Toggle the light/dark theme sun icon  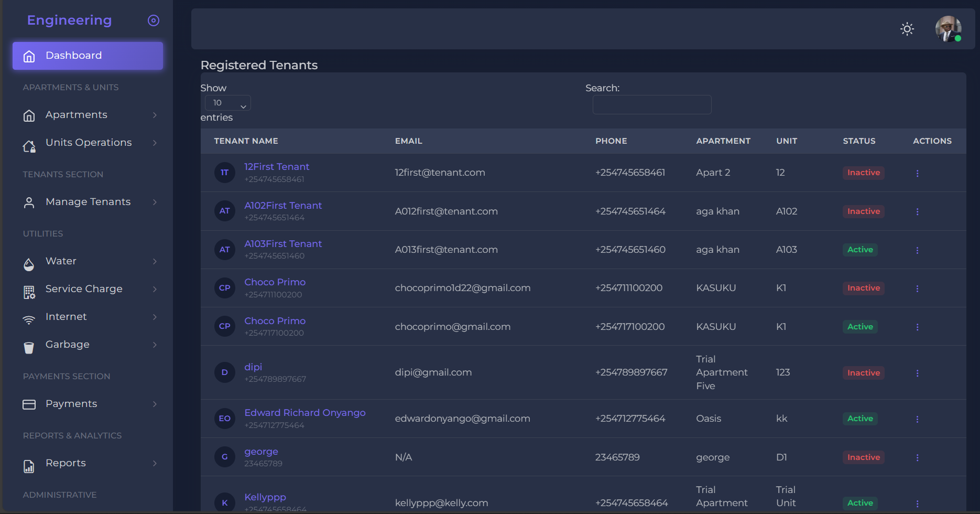tap(907, 29)
